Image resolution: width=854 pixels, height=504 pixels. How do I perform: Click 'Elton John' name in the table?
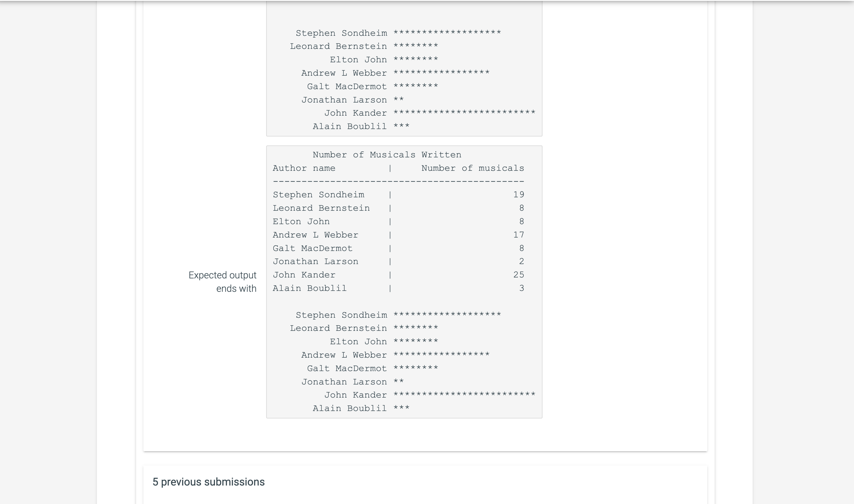point(301,221)
